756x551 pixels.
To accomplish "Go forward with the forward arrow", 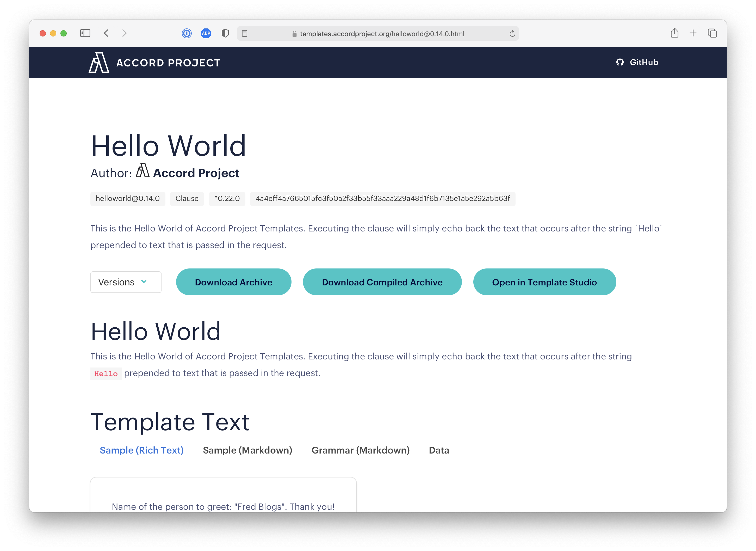I will coord(124,33).
